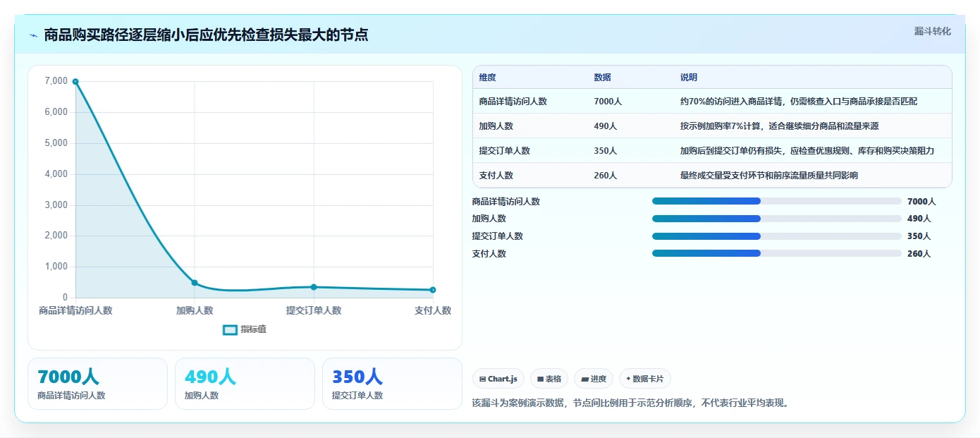Select the chart point for 支付人数

click(433, 290)
